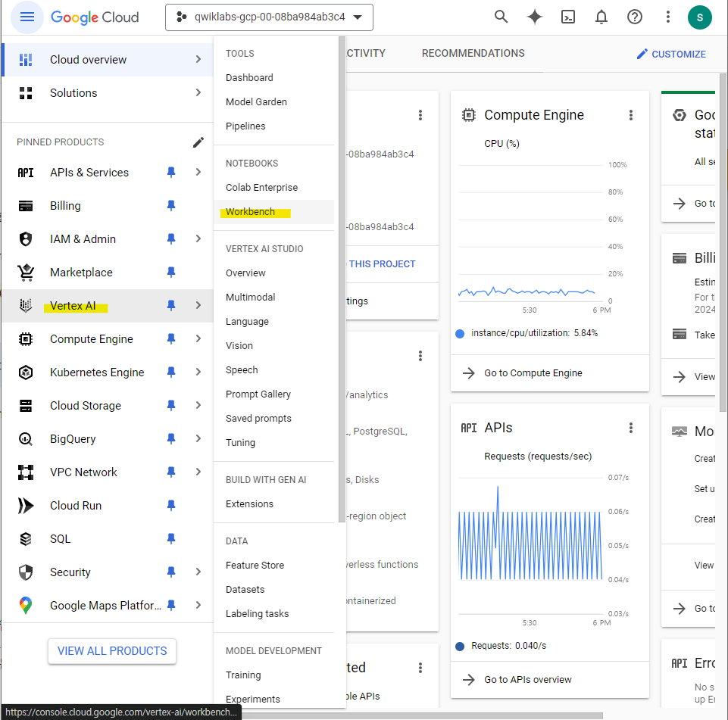Screen dimensions: 728x720
Task: Expand VPC Network submenu arrow
Action: pos(198,472)
